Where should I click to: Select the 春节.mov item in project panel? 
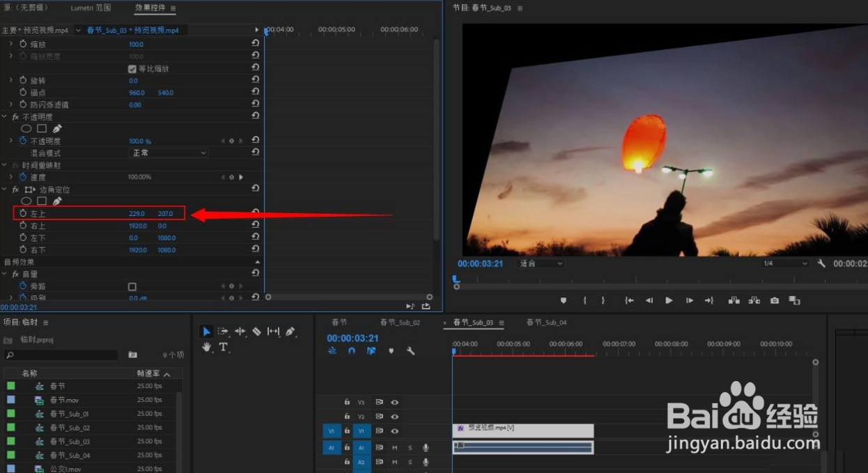pos(63,400)
